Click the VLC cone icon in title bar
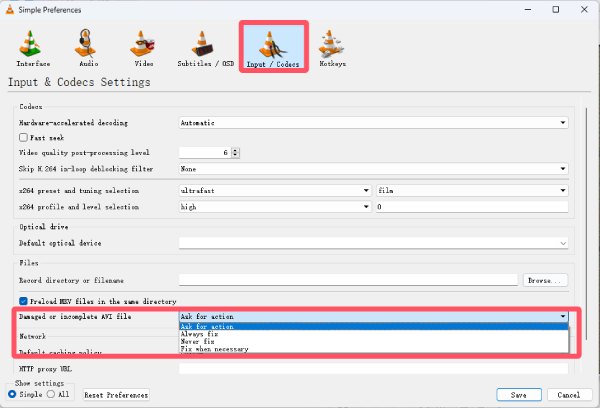 coord(10,10)
